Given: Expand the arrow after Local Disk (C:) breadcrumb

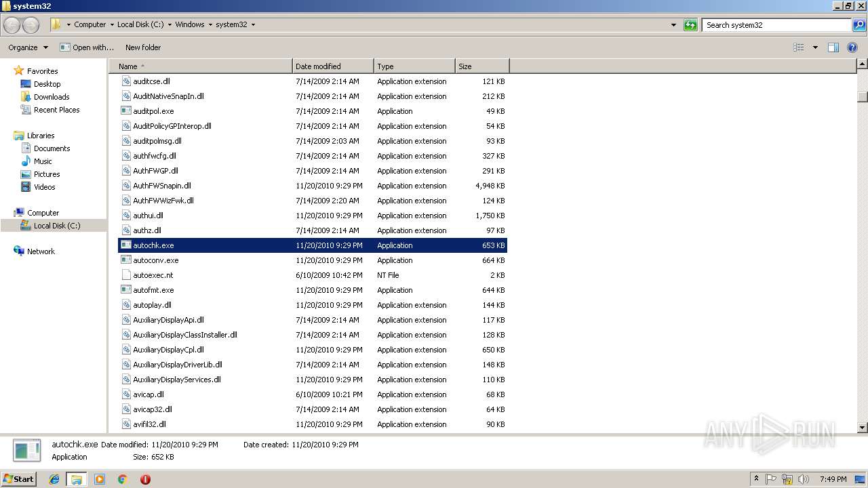Looking at the screenshot, I should coord(170,24).
